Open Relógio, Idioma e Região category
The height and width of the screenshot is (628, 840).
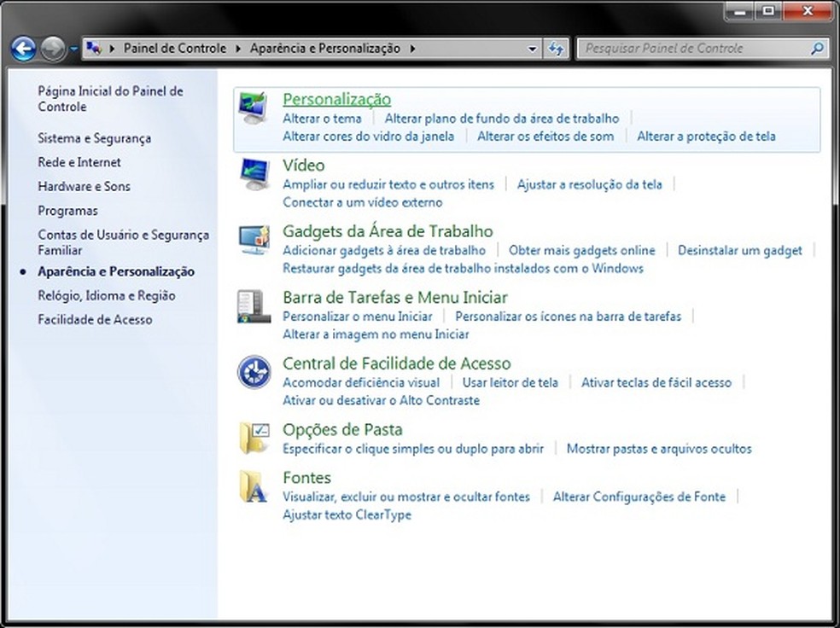click(106, 295)
